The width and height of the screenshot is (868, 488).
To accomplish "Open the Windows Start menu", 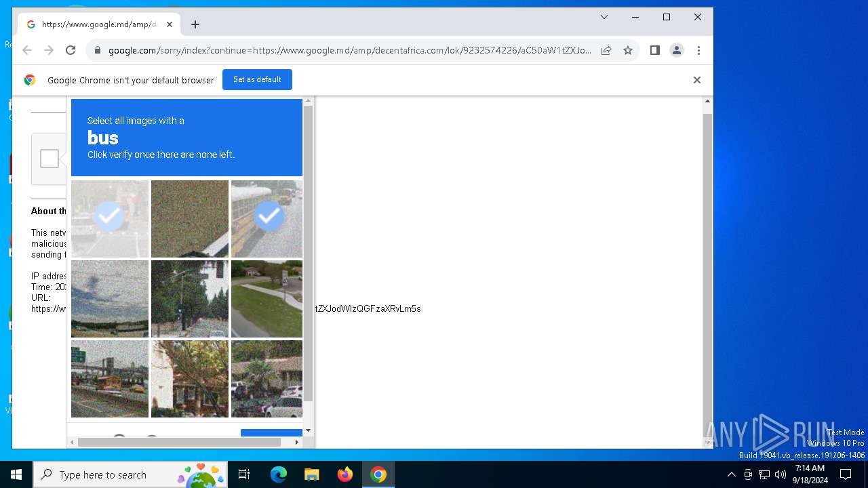I will (x=16, y=474).
